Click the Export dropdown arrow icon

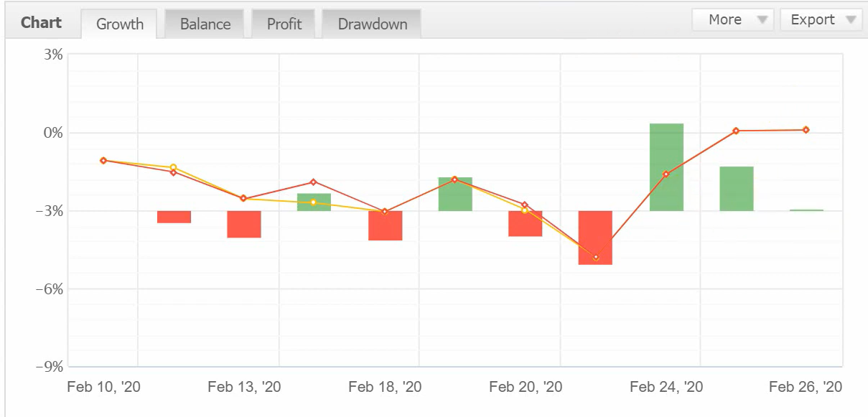(x=851, y=20)
